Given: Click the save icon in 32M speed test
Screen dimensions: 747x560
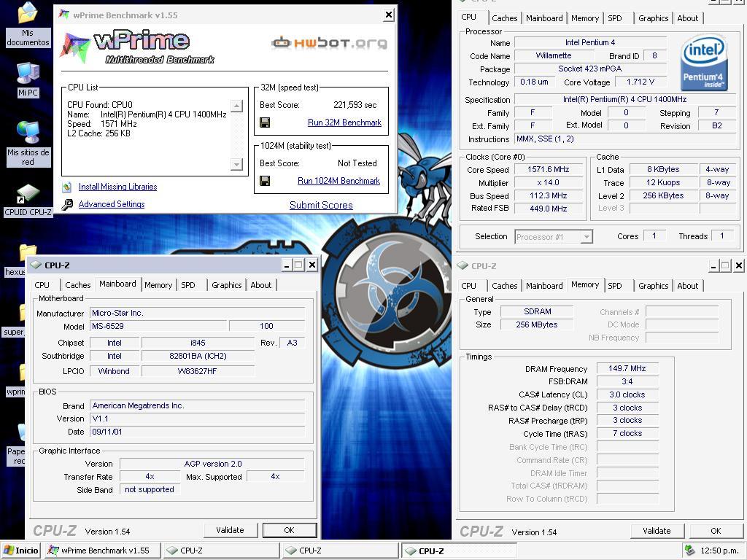Looking at the screenshot, I should point(265,122).
